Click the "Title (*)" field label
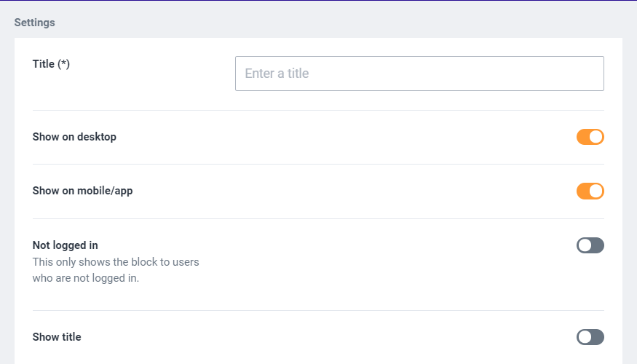 (x=51, y=64)
